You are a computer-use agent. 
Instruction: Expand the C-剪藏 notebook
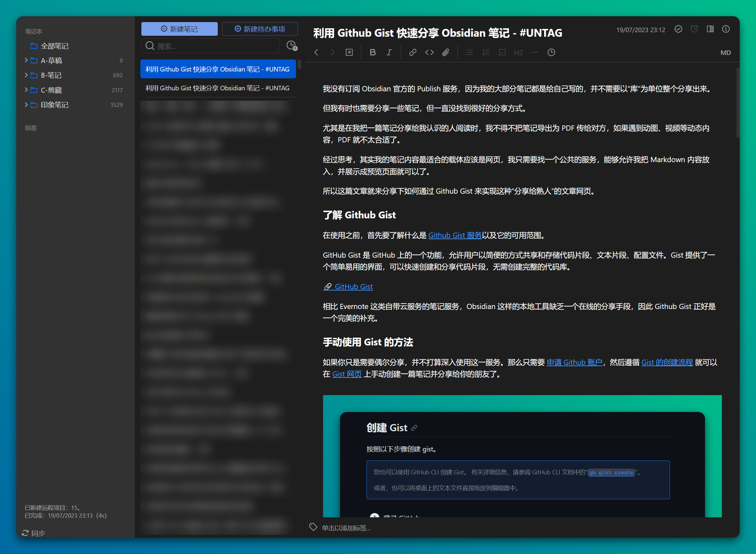26,90
